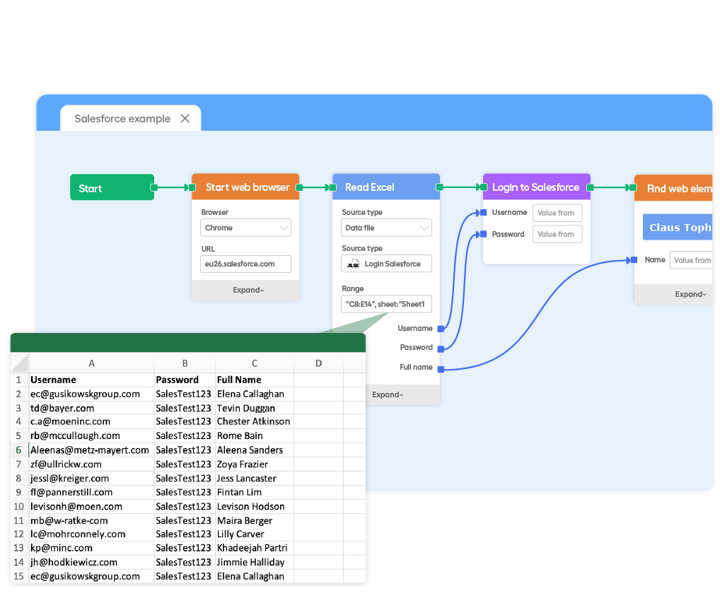720x603 pixels.
Task: Click the Start web browser output connector
Action: coord(299,187)
